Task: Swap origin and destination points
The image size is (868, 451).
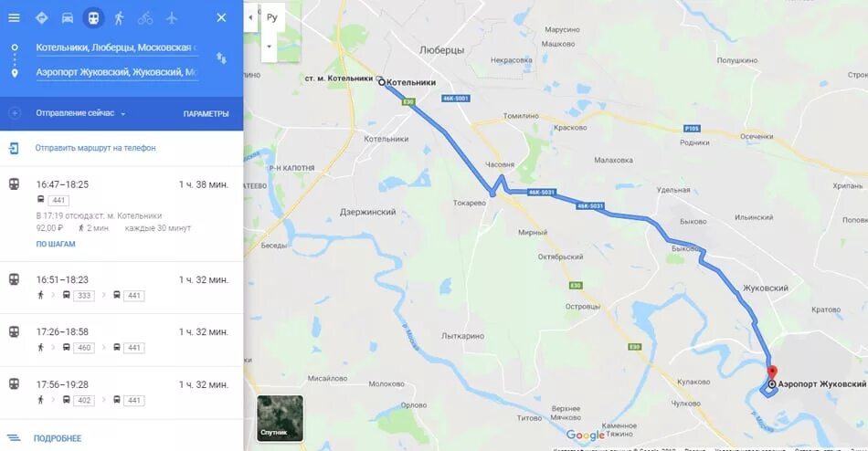Action: tap(221, 58)
